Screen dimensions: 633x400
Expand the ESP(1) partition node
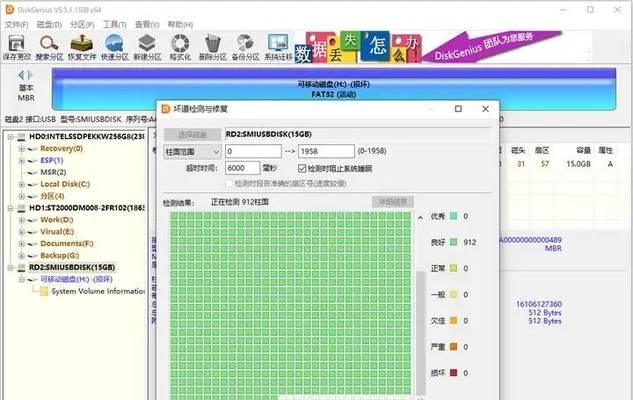[22, 161]
